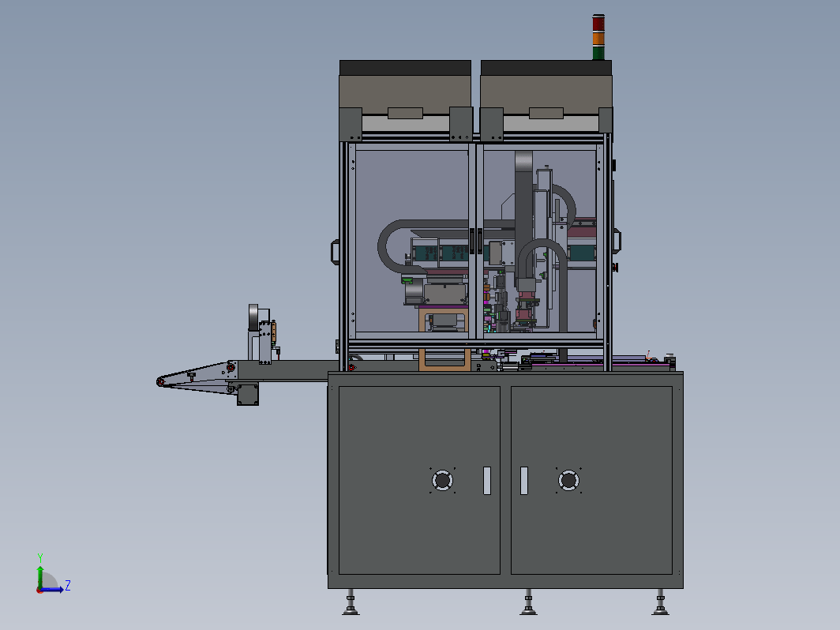Viewport: 840px width, 630px height.
Task: Select the left top hopper cover
Action: point(405,88)
